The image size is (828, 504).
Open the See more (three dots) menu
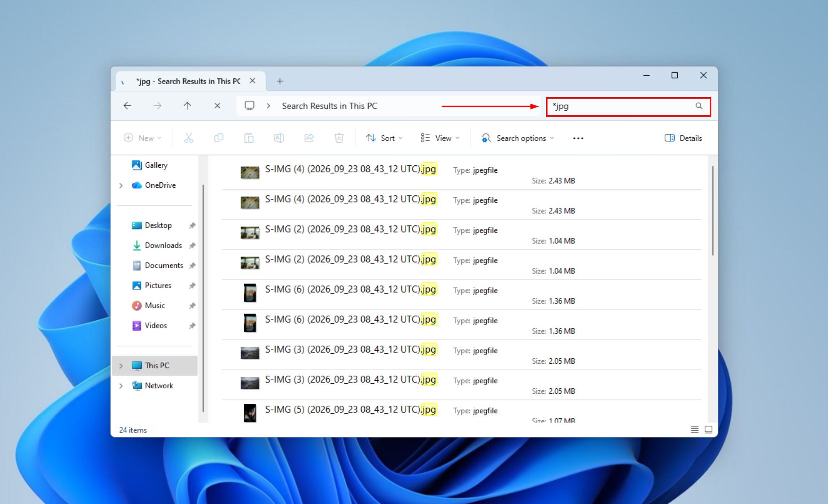pyautogui.click(x=578, y=138)
